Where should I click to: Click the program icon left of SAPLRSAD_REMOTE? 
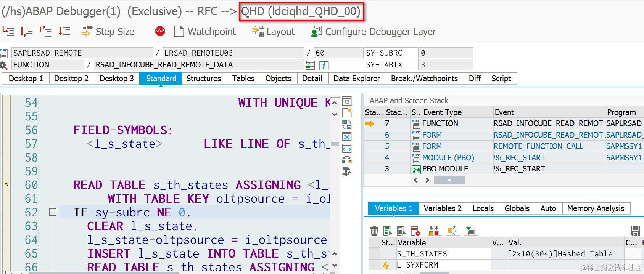[4, 53]
